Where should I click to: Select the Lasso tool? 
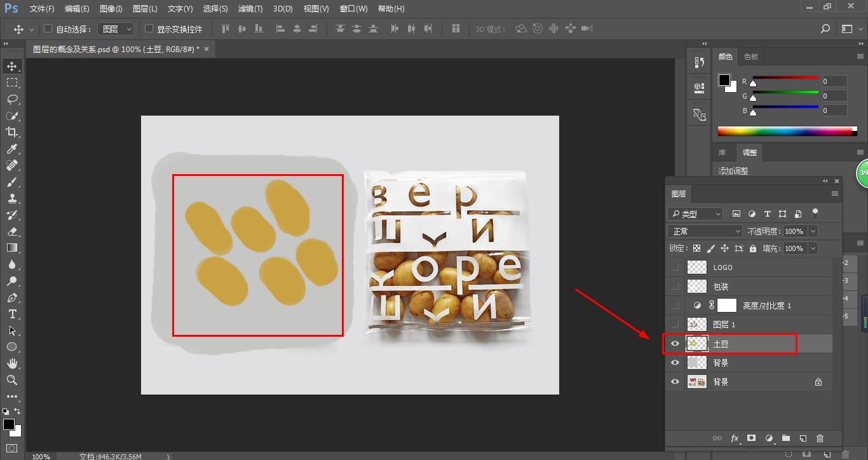tap(12, 99)
